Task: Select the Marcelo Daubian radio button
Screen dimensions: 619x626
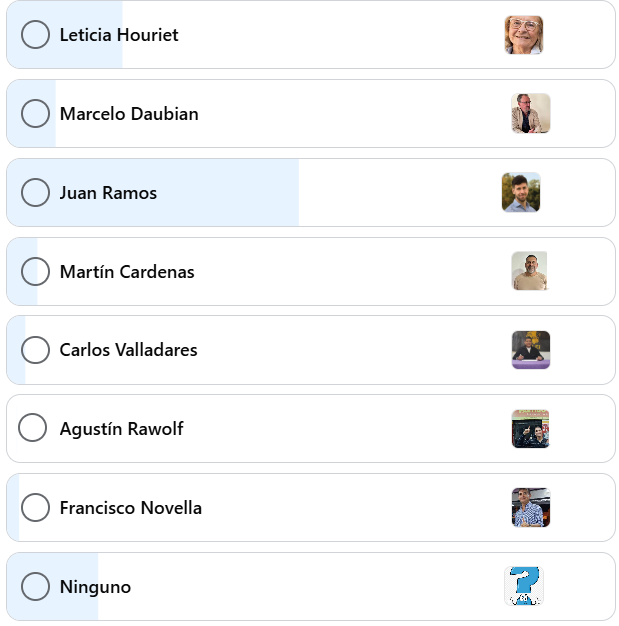Action: [35, 114]
